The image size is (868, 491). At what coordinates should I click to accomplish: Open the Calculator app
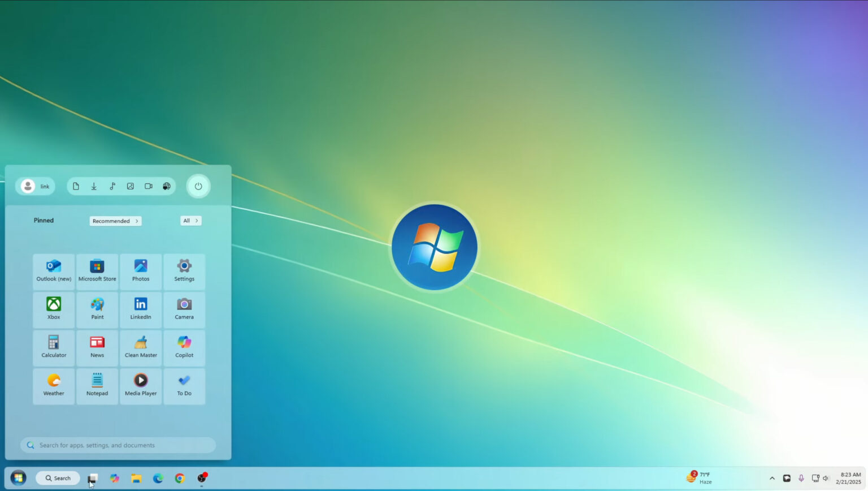[53, 347]
